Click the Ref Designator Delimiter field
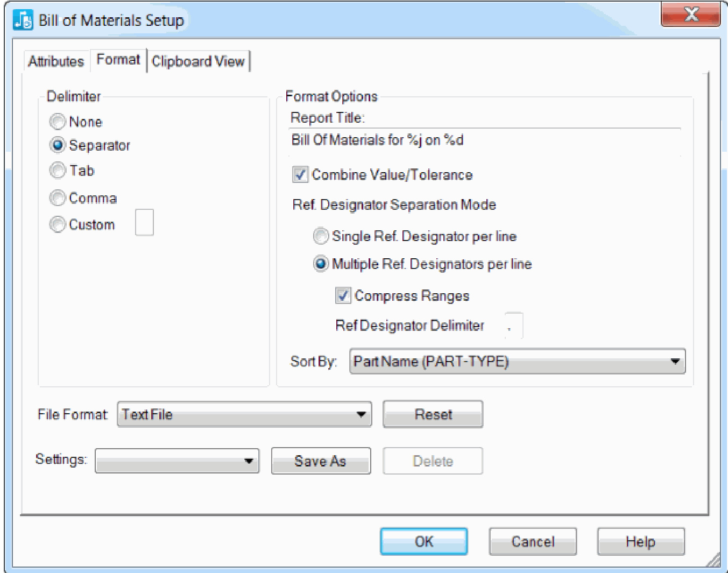This screenshot has height=573, width=728. [x=513, y=326]
